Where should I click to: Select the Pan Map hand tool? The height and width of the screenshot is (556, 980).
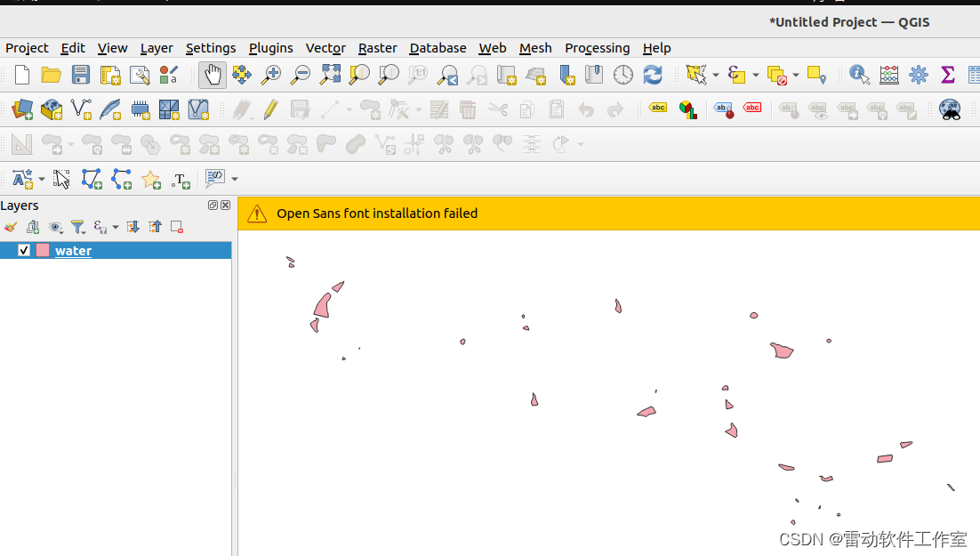tap(213, 75)
